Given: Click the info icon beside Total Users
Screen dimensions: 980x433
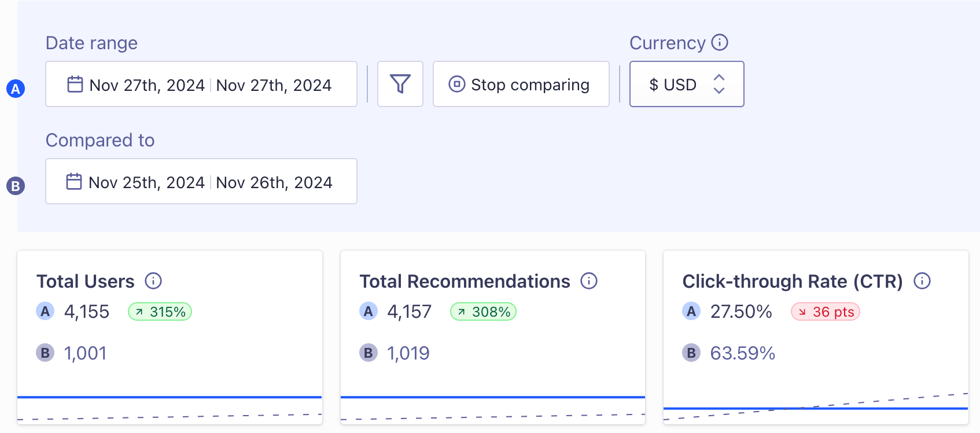Looking at the screenshot, I should click(x=153, y=281).
